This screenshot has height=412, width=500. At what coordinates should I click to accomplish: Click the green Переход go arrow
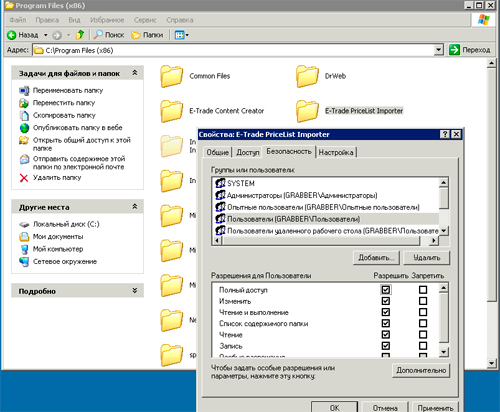454,50
